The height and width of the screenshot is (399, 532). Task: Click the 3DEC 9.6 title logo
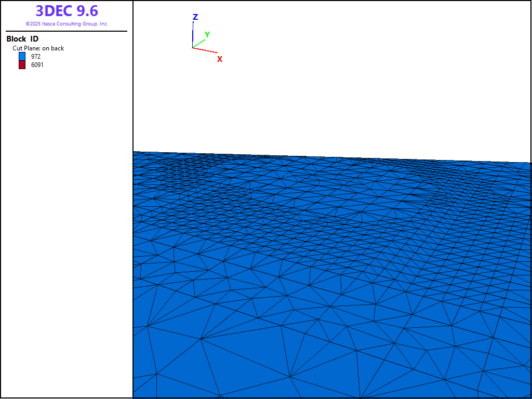pyautogui.click(x=66, y=11)
